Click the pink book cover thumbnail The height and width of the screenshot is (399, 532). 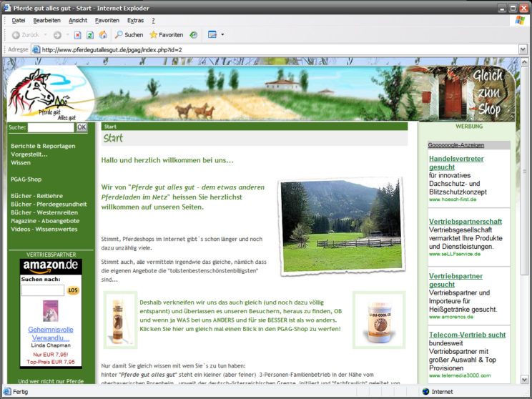pos(51,310)
